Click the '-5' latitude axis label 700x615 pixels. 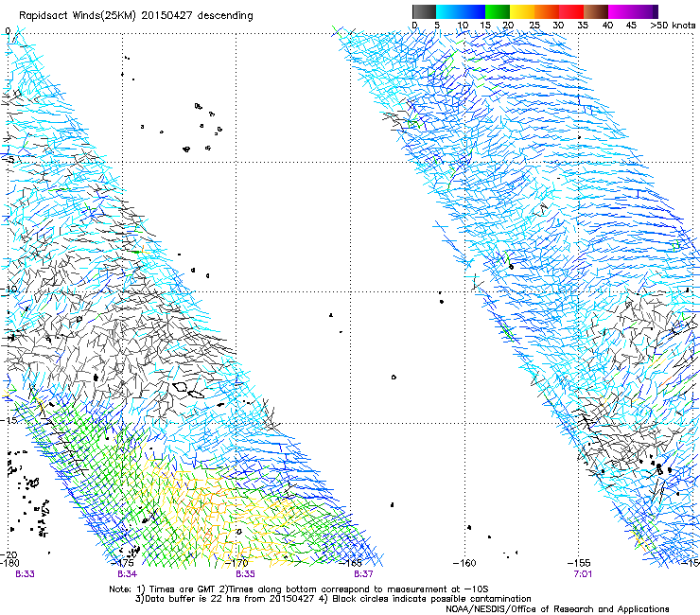coord(9,160)
